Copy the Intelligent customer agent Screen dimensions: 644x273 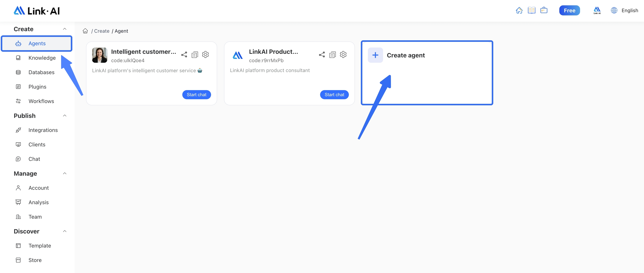[195, 54]
